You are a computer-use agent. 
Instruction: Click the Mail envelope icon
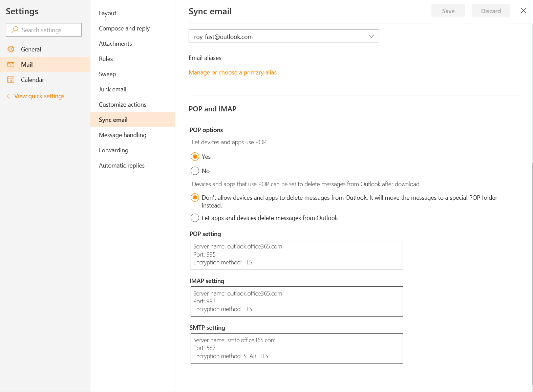pos(11,64)
